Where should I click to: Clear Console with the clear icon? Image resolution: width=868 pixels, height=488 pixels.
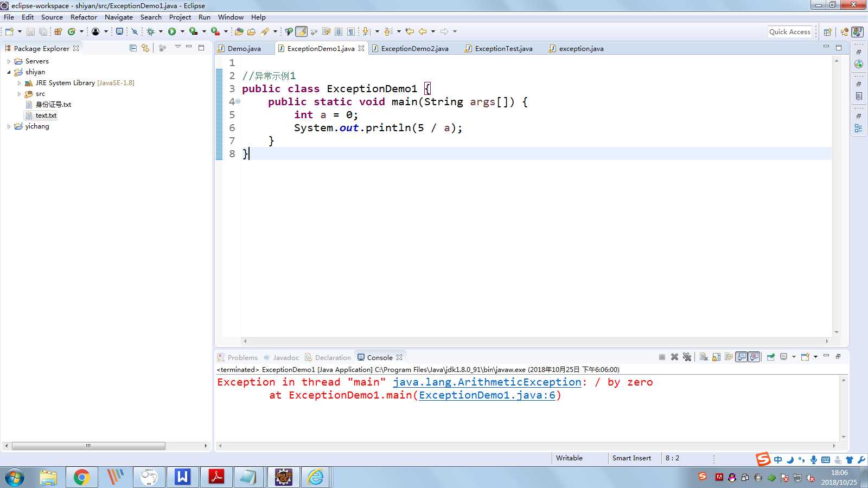coord(704,357)
